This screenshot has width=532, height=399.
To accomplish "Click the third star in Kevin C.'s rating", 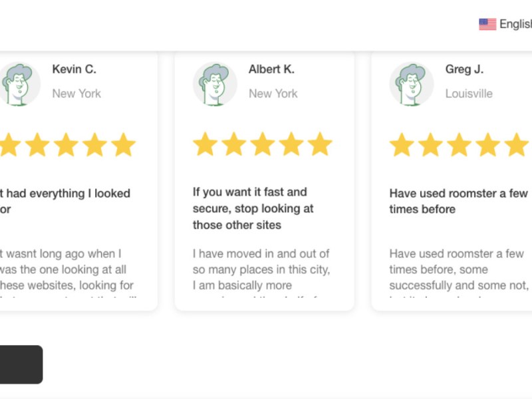I will click(66, 144).
